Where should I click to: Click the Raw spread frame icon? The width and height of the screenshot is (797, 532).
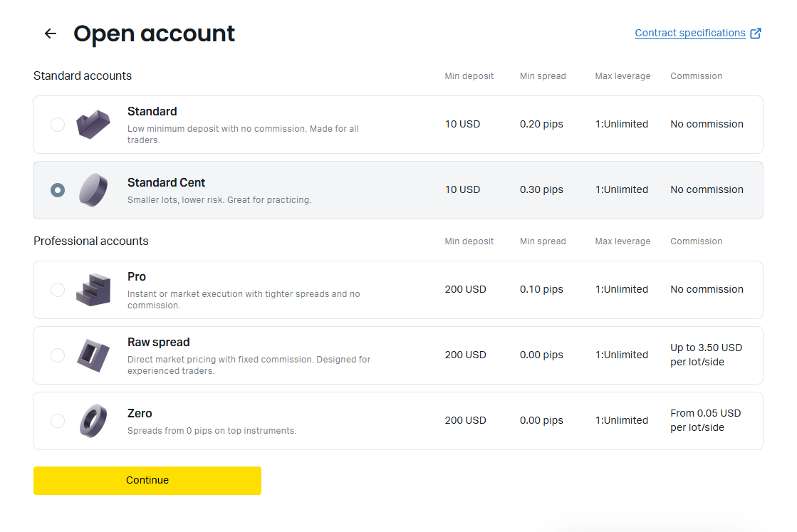(93, 355)
